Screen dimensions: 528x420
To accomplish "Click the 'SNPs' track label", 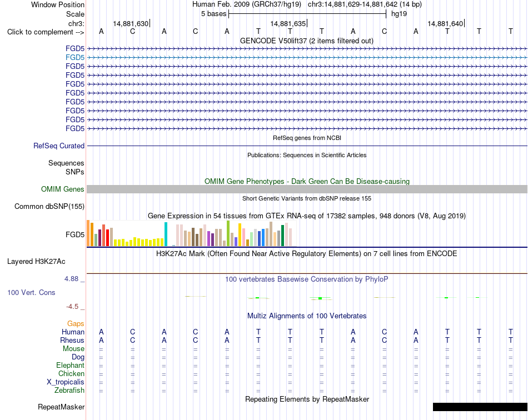I will [75, 172].
